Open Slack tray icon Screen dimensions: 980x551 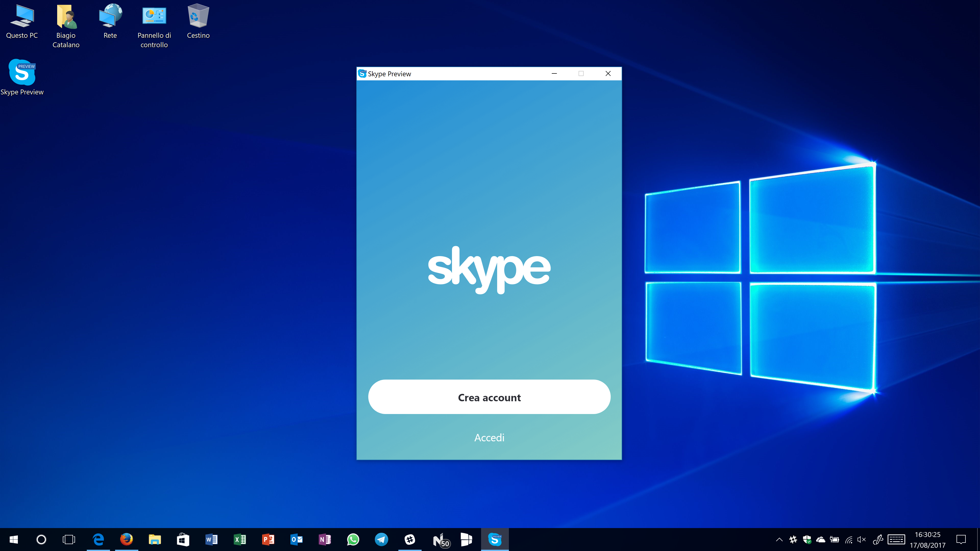coord(793,539)
